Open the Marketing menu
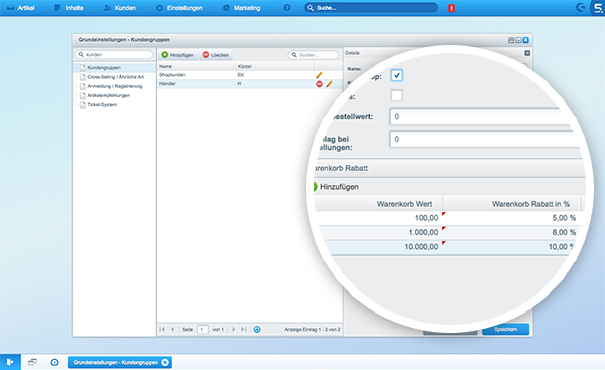Viewport: 605px width, 370px height. point(242,8)
